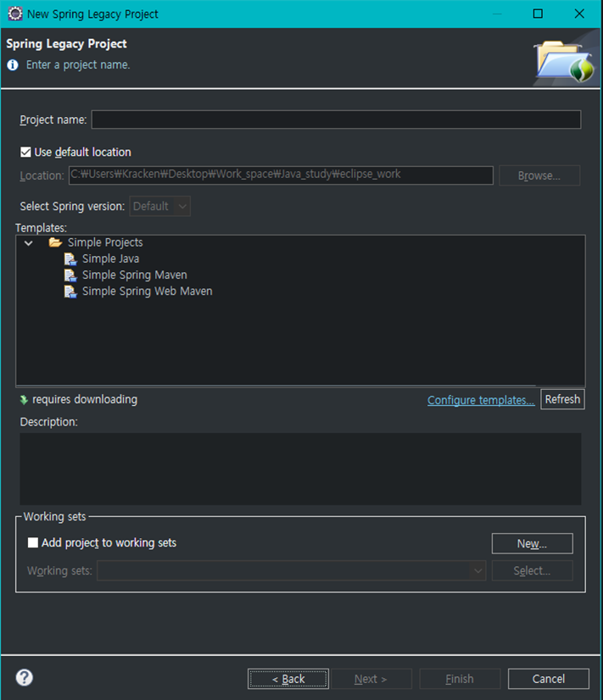Click the Simple Spring Maven template icon
603x700 pixels.
tap(70, 275)
